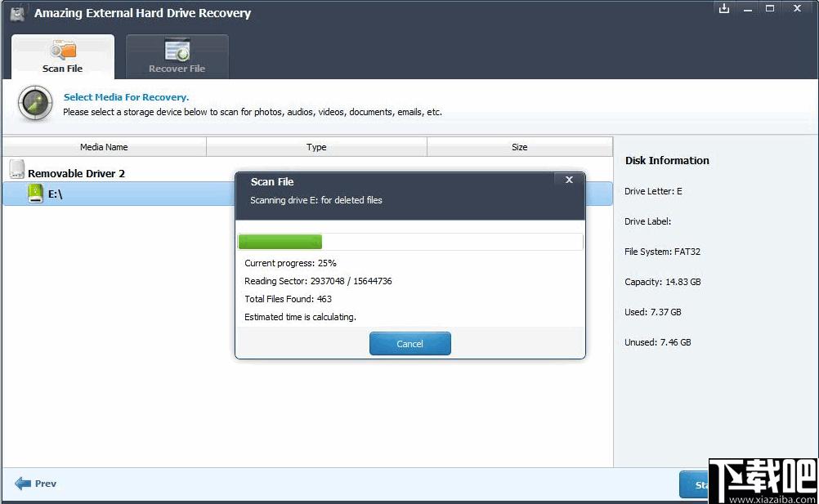Minimize the recovery application window
Image resolution: width=819 pixels, height=504 pixels.
[x=747, y=9]
